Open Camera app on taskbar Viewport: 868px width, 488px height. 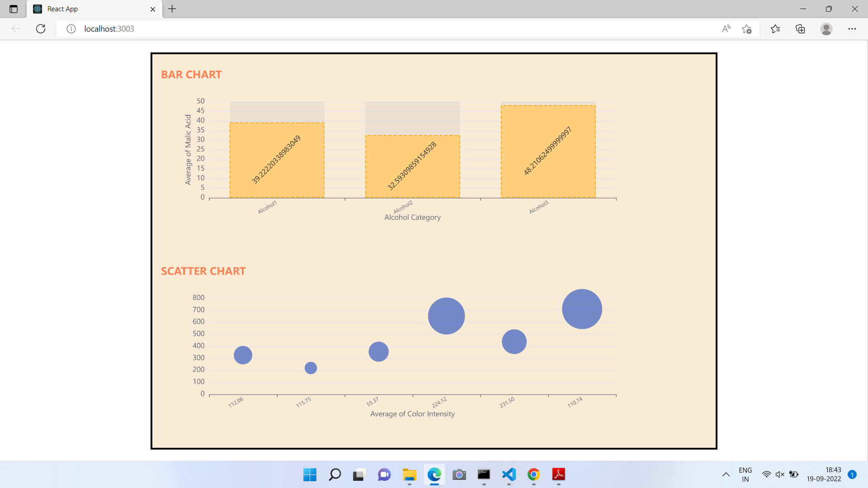click(x=459, y=474)
